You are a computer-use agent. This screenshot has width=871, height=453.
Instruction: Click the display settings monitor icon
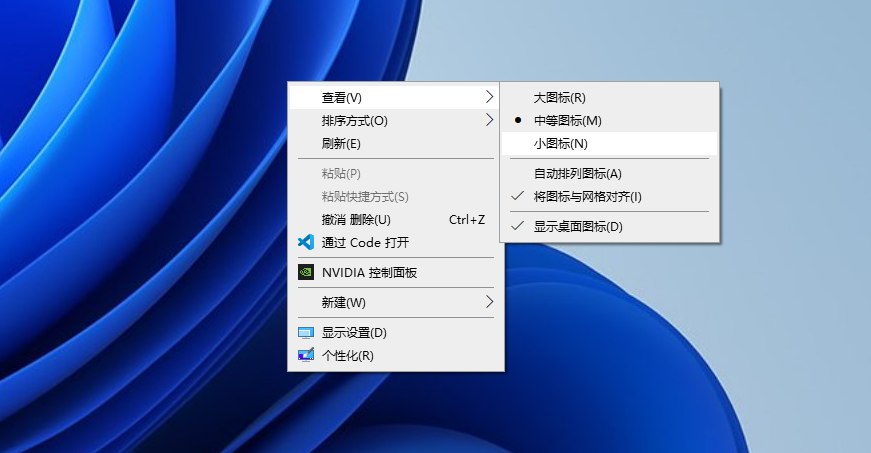pyautogui.click(x=306, y=333)
